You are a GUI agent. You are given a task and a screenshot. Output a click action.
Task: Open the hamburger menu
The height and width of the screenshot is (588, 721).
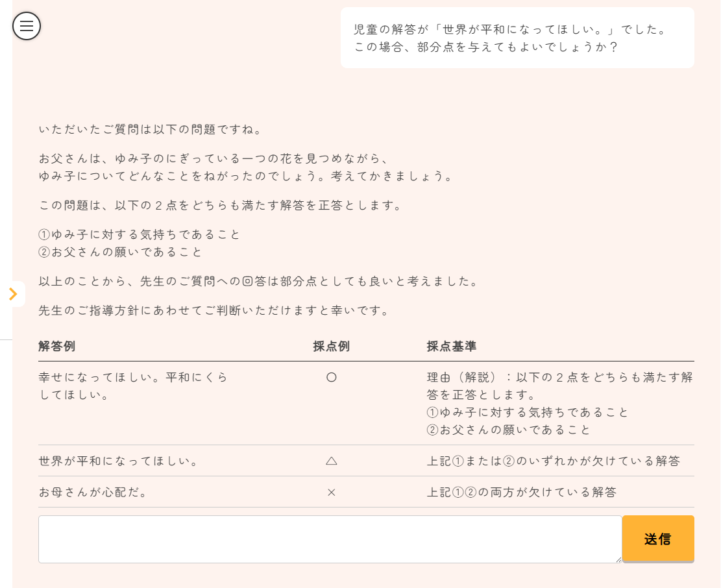click(x=27, y=26)
